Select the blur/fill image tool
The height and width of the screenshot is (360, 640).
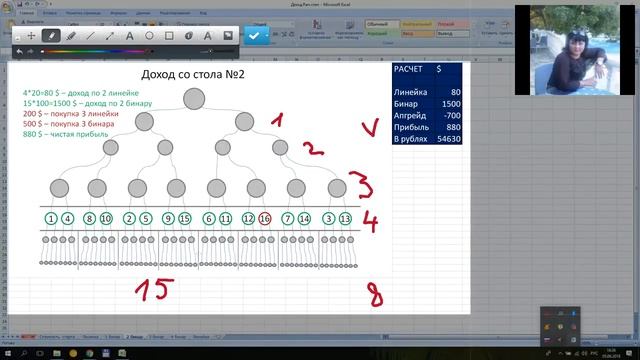228,36
